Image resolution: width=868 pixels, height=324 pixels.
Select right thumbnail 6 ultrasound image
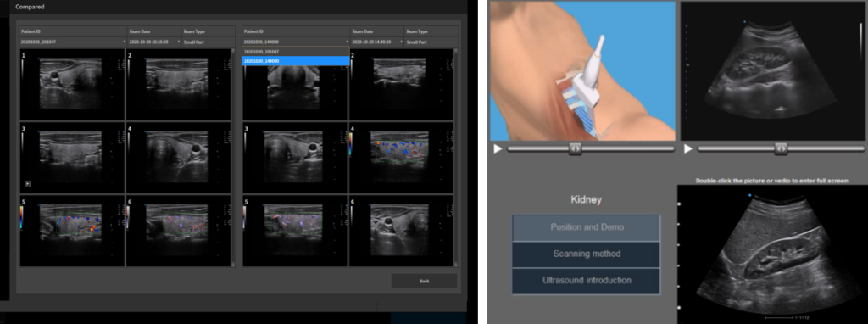pos(401,231)
